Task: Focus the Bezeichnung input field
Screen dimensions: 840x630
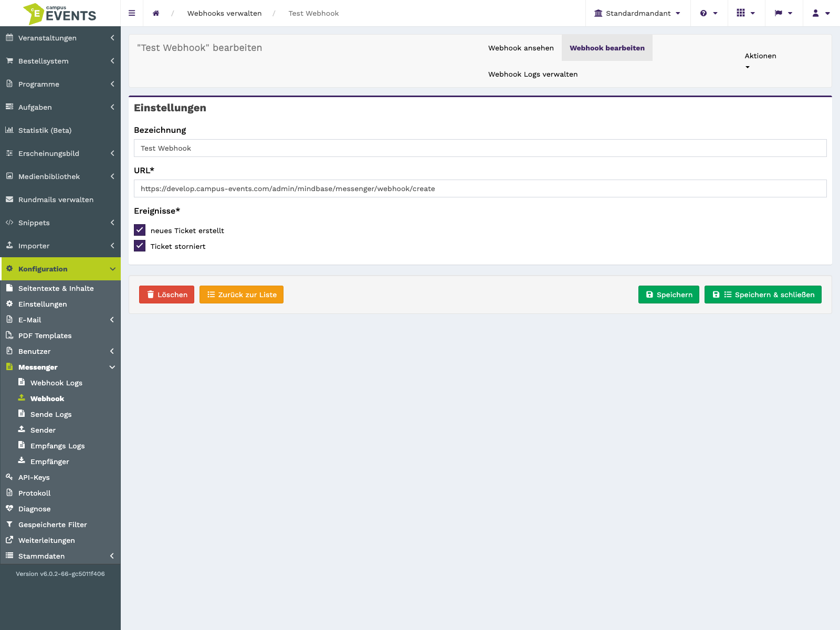Action: pos(480,148)
